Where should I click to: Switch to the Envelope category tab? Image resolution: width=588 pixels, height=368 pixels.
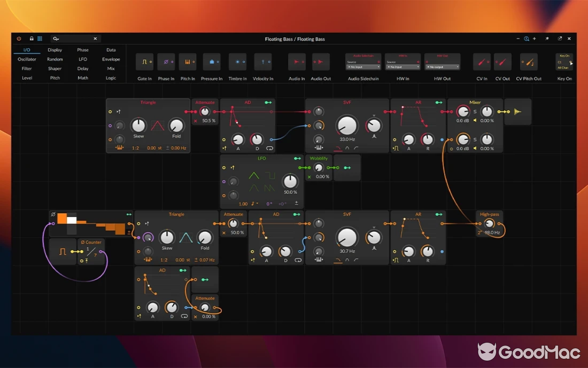pyautogui.click(x=111, y=59)
